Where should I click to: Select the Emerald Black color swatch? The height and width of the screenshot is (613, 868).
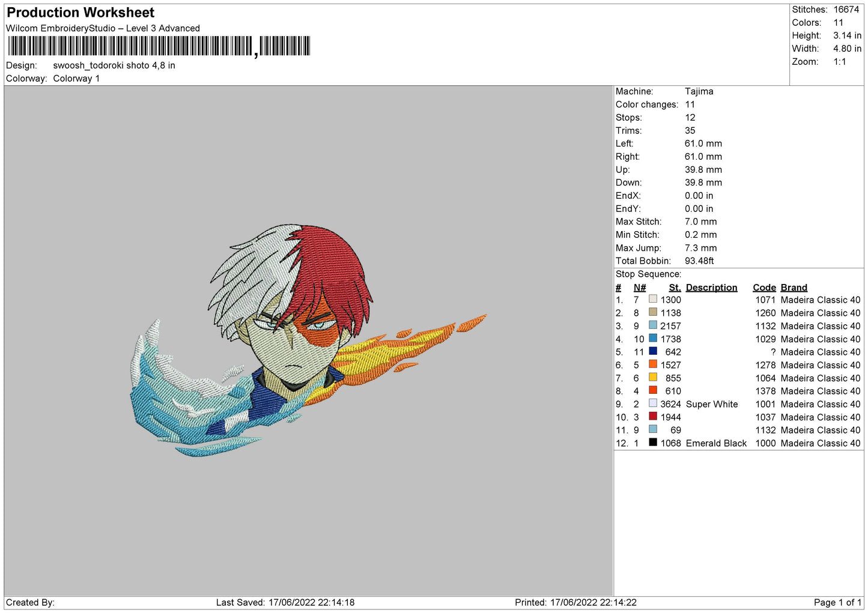[653, 442]
